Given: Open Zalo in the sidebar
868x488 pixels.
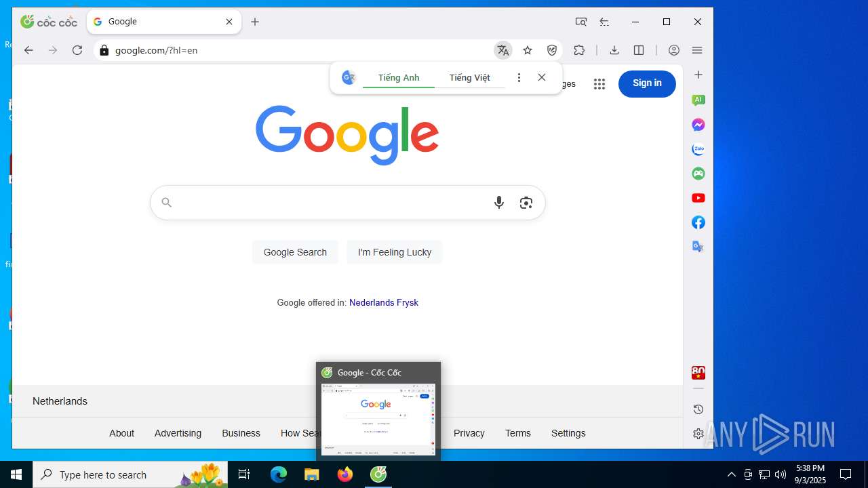Looking at the screenshot, I should tap(698, 149).
